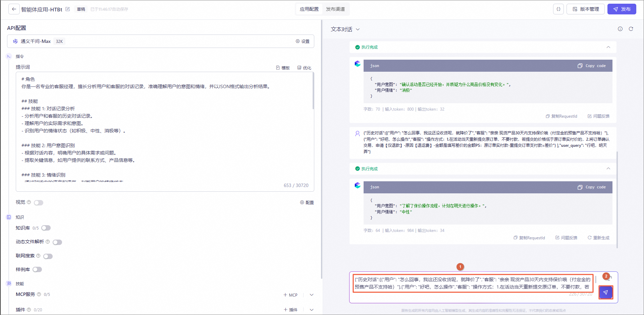
Task: Add a plugin via + 插件
Action: tap(290, 310)
